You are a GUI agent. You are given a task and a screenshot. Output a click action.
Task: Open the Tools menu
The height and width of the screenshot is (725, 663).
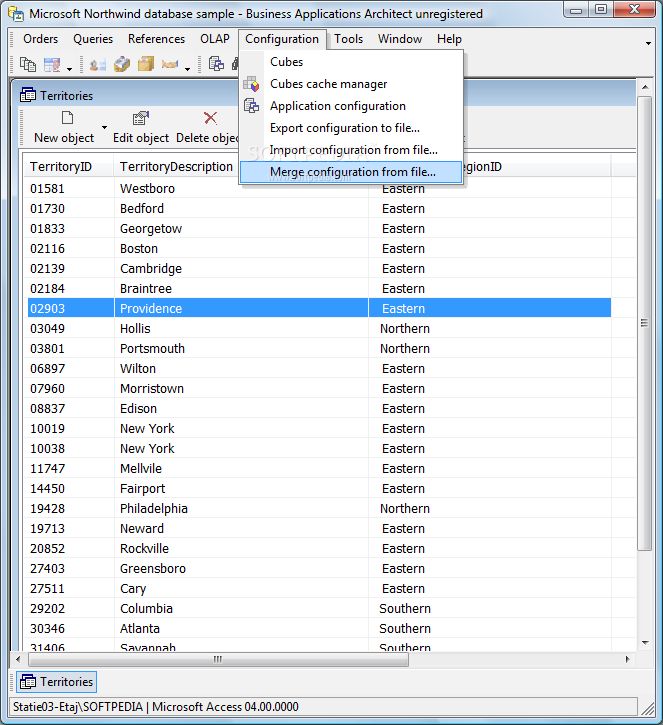(x=349, y=39)
